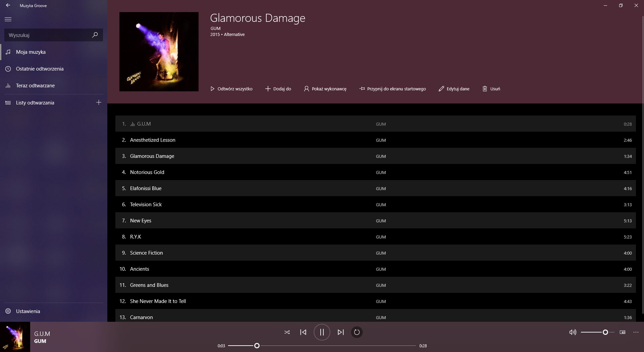
Task: Select the search magnifier icon
Action: pos(95,35)
